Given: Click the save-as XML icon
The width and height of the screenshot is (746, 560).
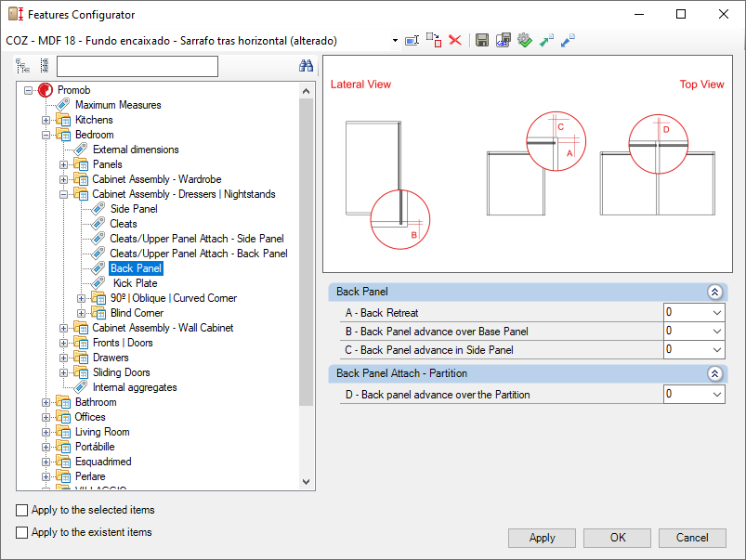Looking at the screenshot, I should [504, 41].
